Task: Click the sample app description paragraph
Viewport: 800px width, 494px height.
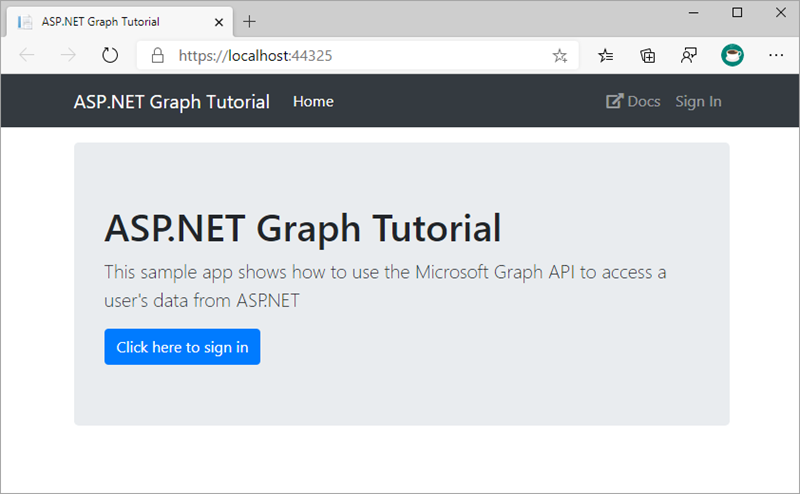Action: coord(385,286)
